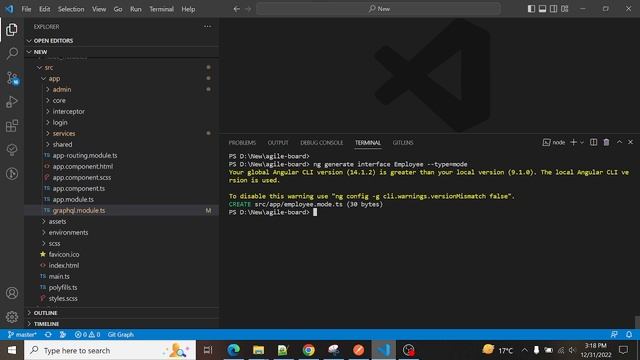
Task: Switch to the Problems tab
Action: click(x=242, y=142)
